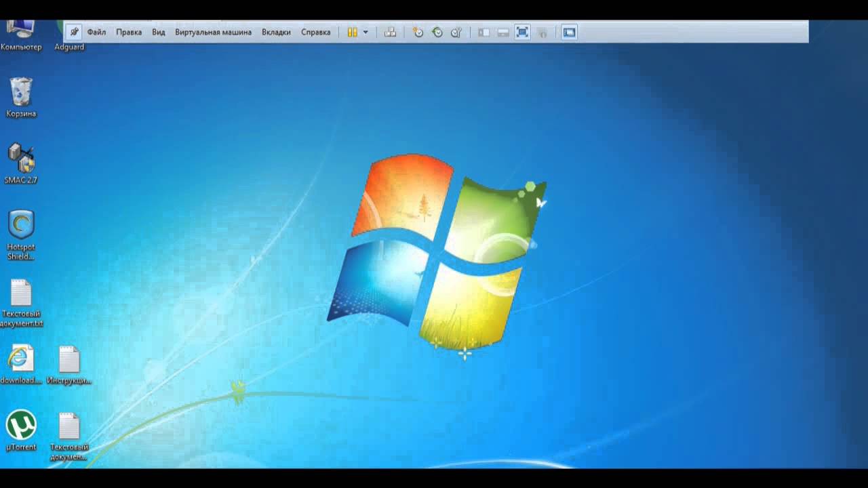Select the Текстовый докумен... file beside µTorrent

click(x=69, y=436)
